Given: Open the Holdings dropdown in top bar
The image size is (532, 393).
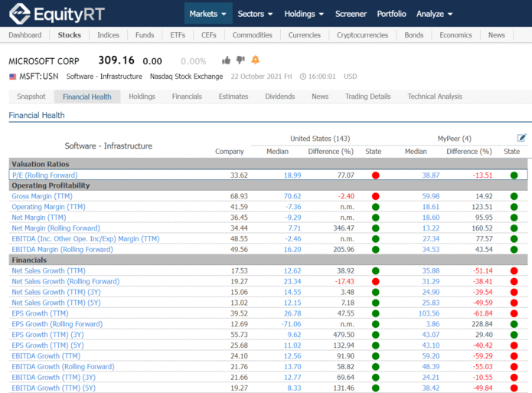Looking at the screenshot, I should coord(304,14).
